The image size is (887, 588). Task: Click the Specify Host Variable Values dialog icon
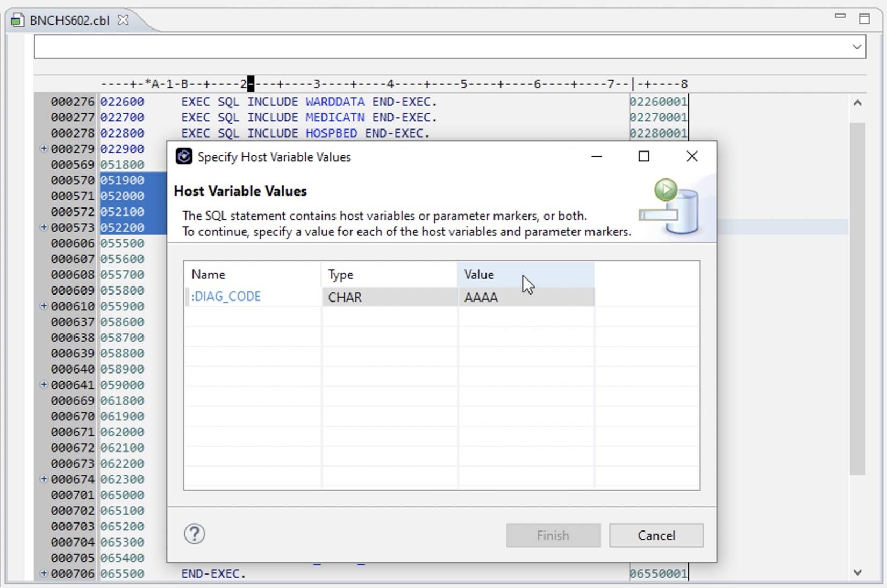pyautogui.click(x=183, y=156)
